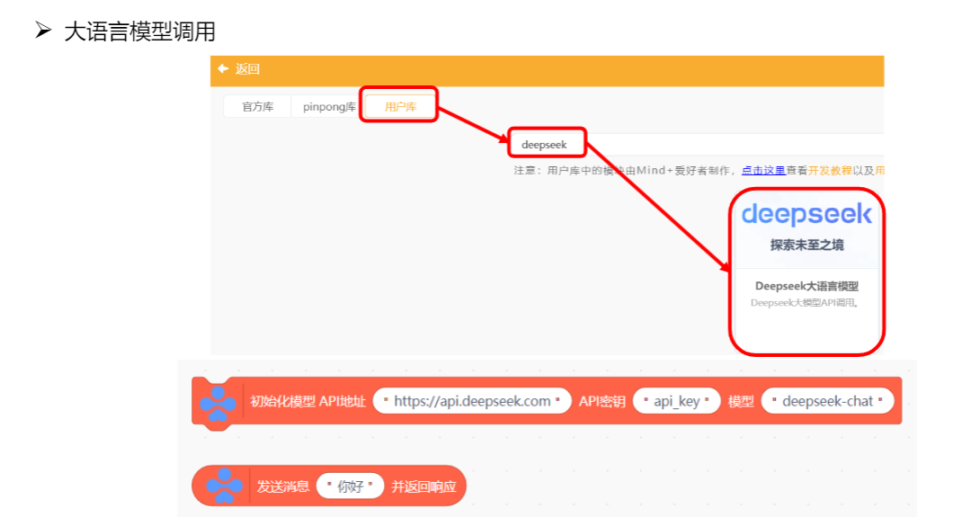Click the 初始化模型 block icon
Image resolution: width=980 pixels, height=517 pixels.
(x=218, y=404)
